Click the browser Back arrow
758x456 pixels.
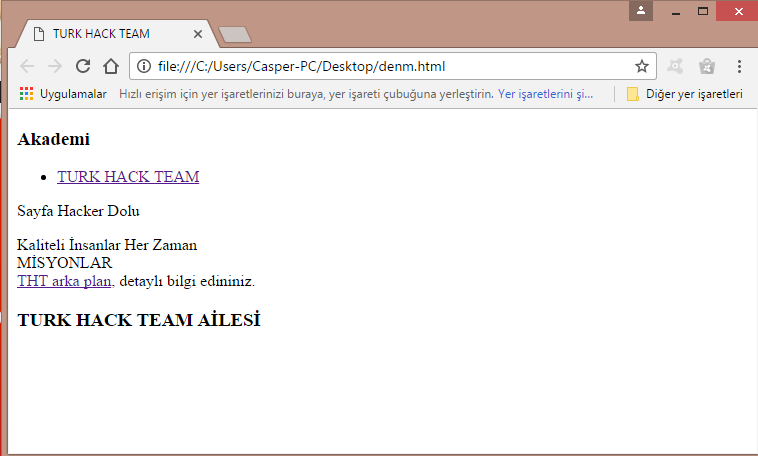pos(27,66)
